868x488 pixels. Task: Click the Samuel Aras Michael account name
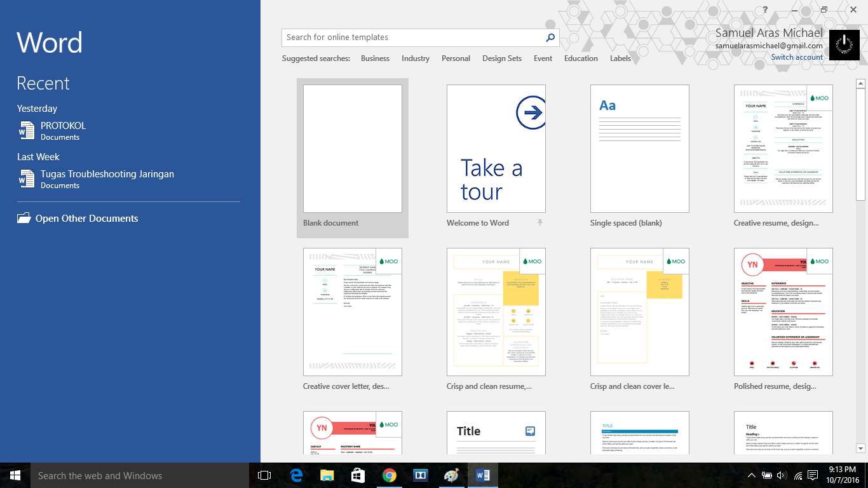769,33
